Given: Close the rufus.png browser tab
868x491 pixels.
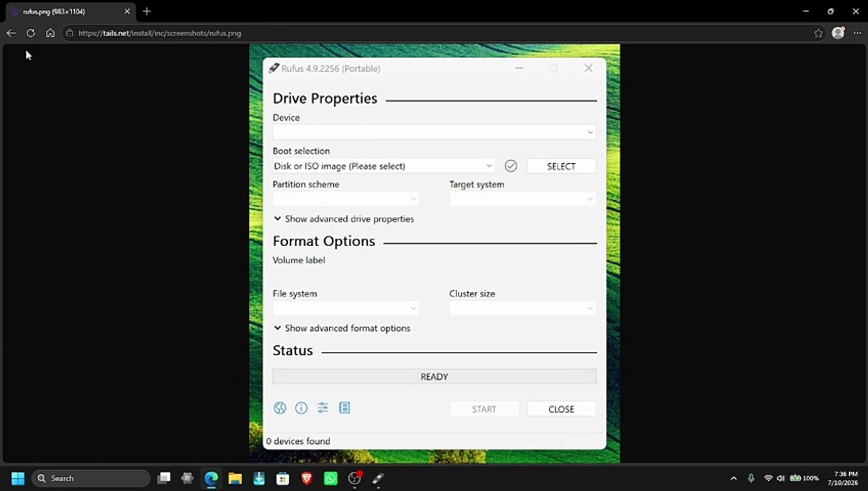Looking at the screenshot, I should point(127,12).
